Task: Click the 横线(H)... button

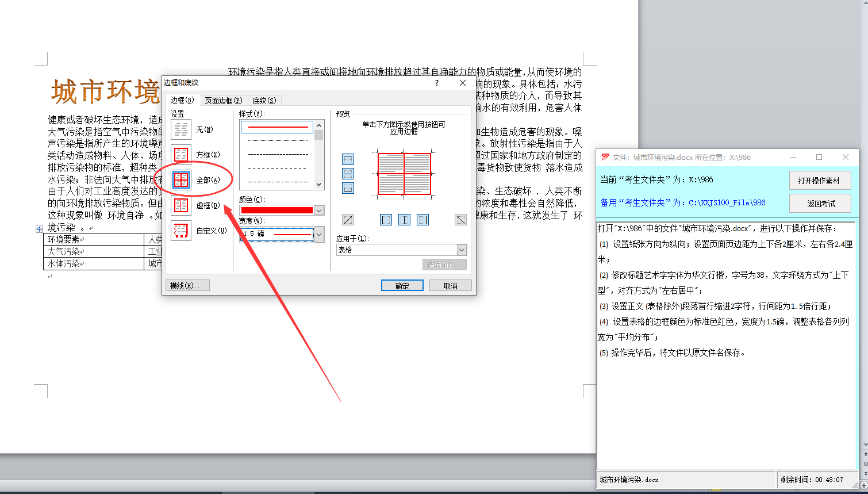Action: [187, 286]
